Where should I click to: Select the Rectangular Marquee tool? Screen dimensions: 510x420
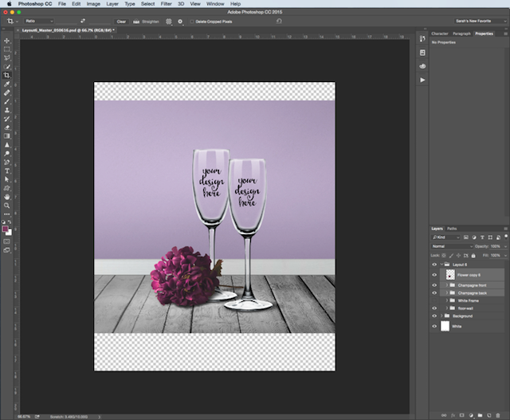point(6,49)
